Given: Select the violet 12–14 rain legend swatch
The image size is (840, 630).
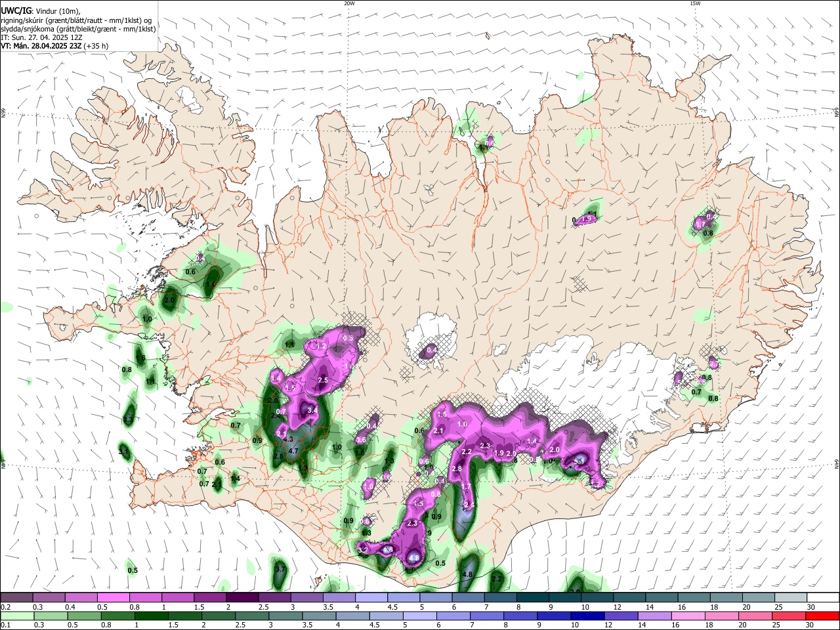Looking at the screenshot, I should [620, 616].
